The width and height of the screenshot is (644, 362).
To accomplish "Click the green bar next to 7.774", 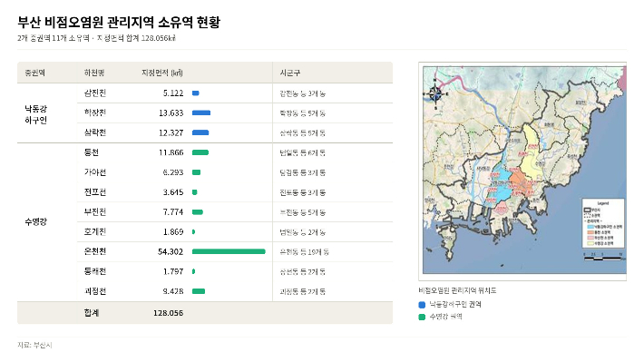I will 198,212.
